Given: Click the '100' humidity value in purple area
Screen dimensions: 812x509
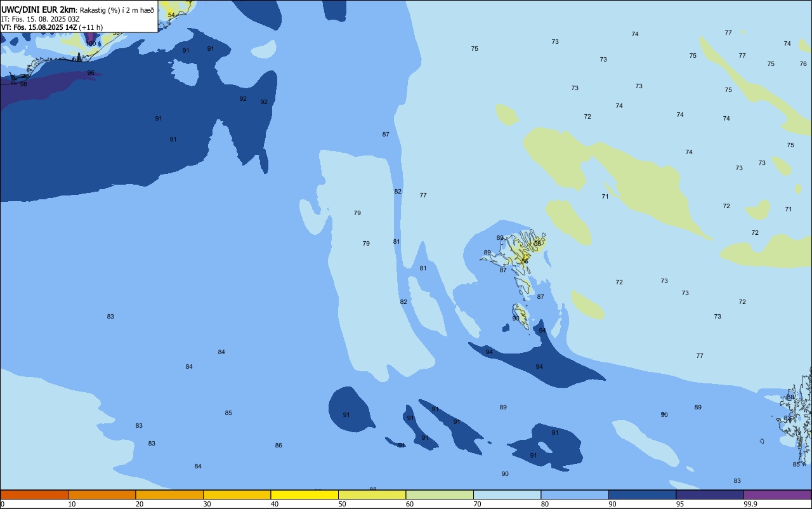Looking at the screenshot, I should (91, 44).
